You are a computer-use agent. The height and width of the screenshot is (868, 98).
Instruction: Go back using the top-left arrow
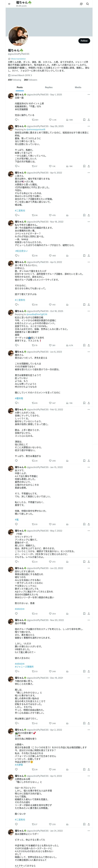(9, 4)
